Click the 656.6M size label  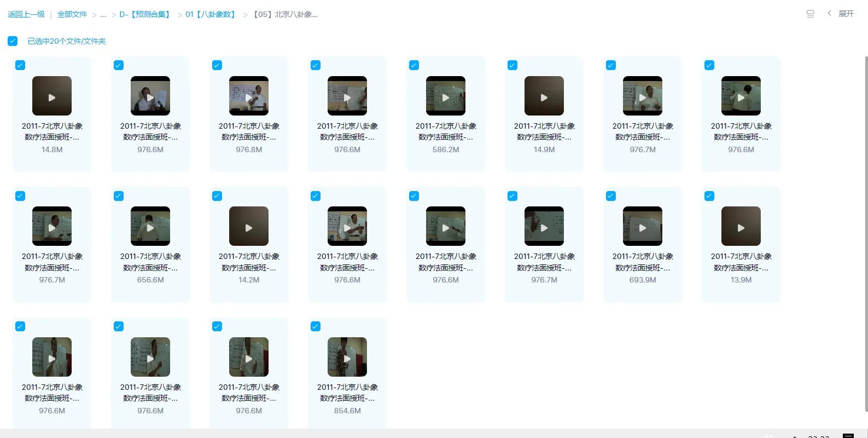coord(150,280)
